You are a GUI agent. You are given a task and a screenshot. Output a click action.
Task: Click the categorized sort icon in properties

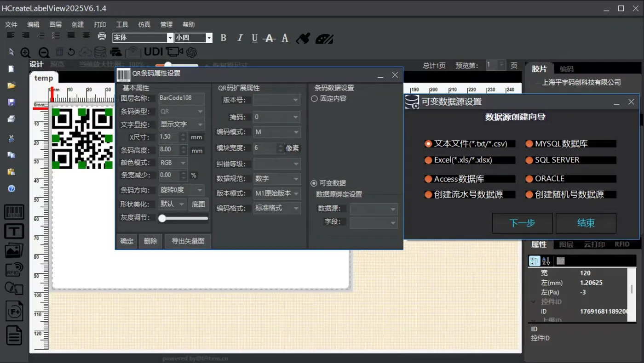pos(534,261)
